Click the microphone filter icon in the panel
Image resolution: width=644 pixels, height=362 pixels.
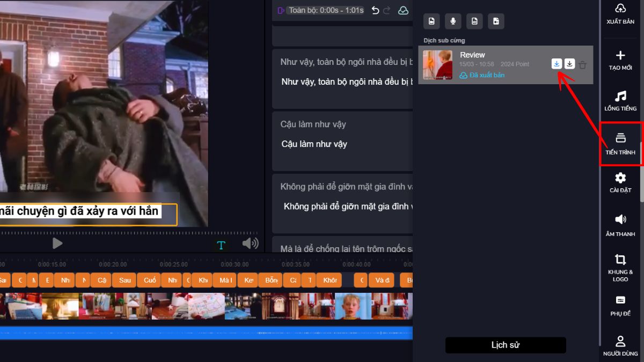pyautogui.click(x=453, y=21)
